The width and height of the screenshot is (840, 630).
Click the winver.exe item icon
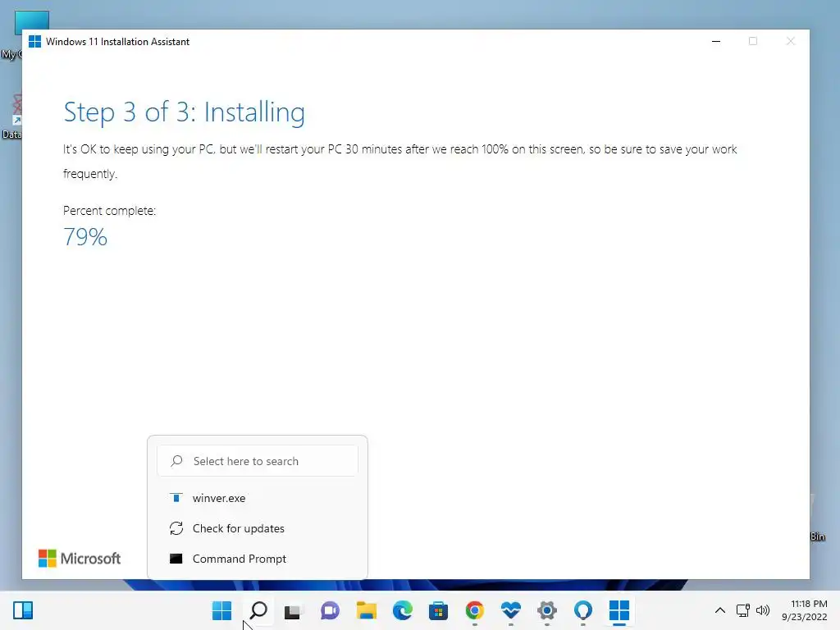pos(176,498)
